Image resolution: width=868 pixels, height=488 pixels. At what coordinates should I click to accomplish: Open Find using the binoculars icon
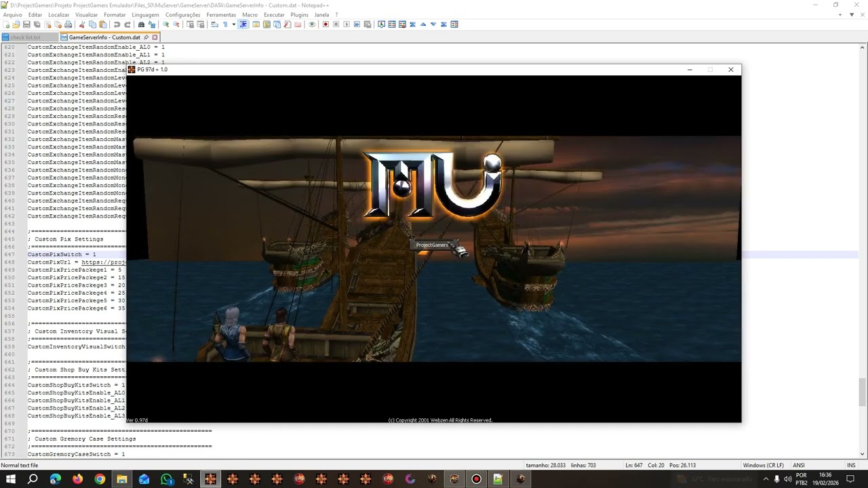tap(142, 24)
